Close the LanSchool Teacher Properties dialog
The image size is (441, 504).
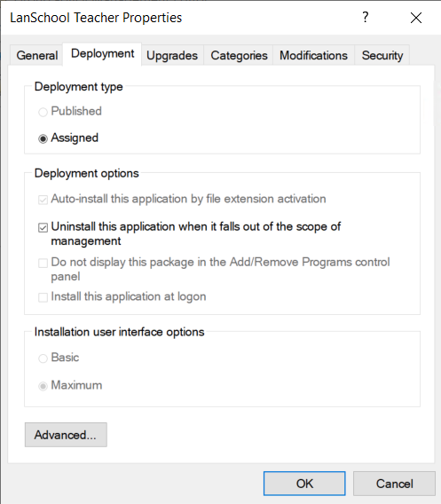416,18
